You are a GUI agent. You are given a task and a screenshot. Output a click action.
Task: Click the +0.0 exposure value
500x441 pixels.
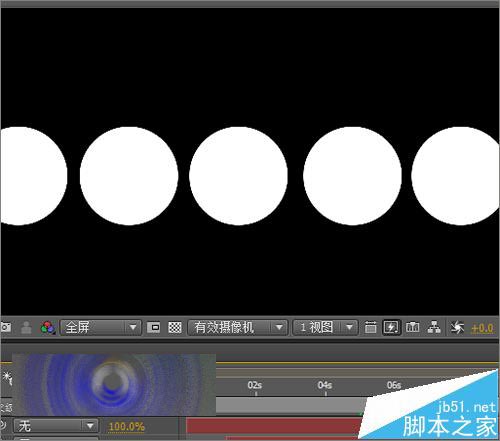coord(482,329)
